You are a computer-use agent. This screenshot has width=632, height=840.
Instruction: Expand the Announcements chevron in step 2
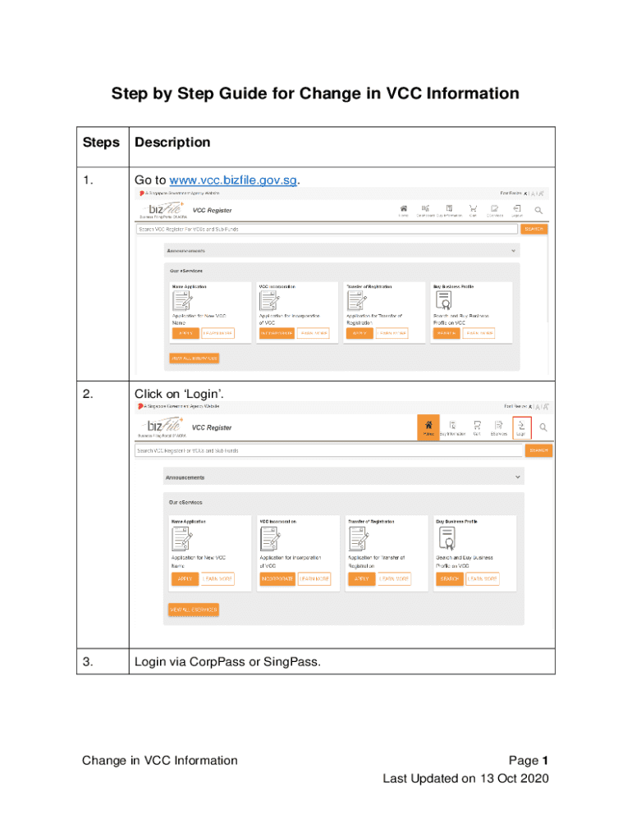pyautogui.click(x=517, y=477)
